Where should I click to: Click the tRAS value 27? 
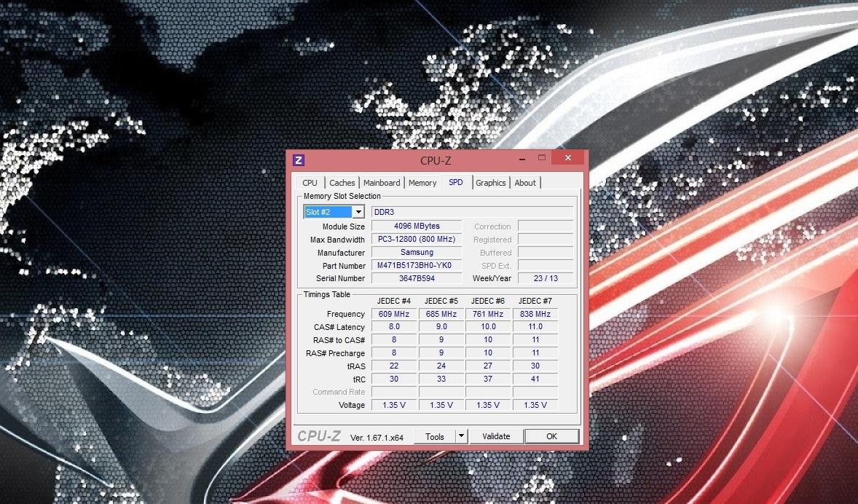point(488,366)
